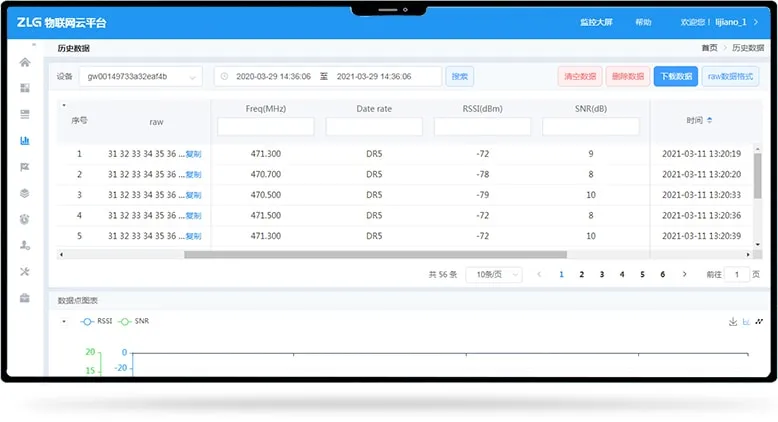Open the start date picker 2020-03-29 14:36:06
This screenshot has width=778, height=422.
(266, 76)
